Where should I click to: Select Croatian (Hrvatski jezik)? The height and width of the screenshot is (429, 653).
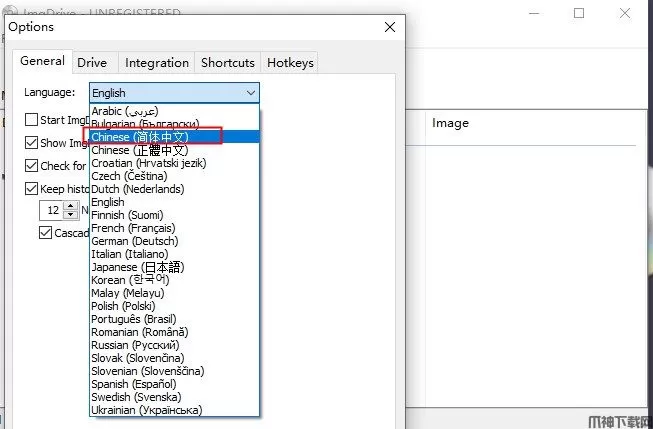tap(174, 163)
